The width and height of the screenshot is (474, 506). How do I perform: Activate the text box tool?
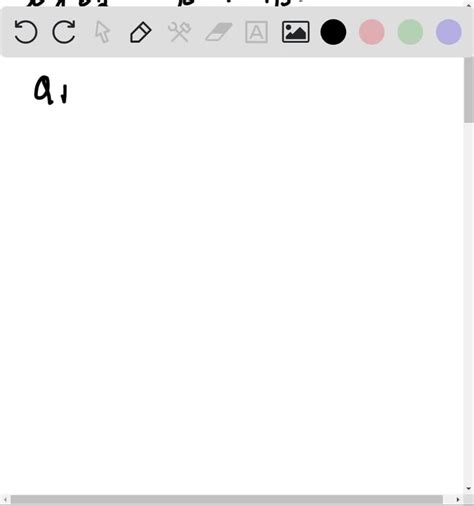256,32
